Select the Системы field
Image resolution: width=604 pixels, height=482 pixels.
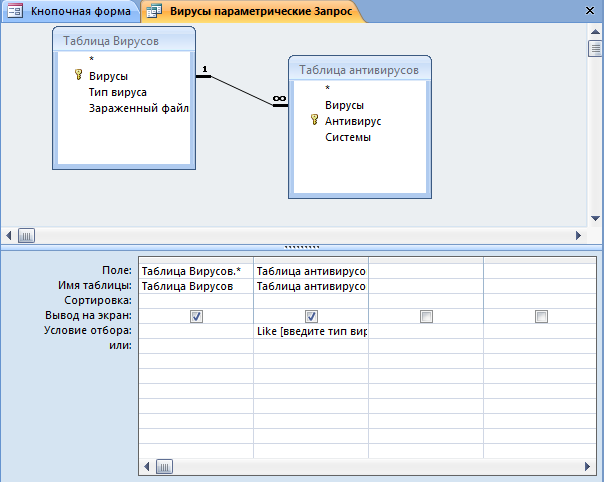click(348, 137)
